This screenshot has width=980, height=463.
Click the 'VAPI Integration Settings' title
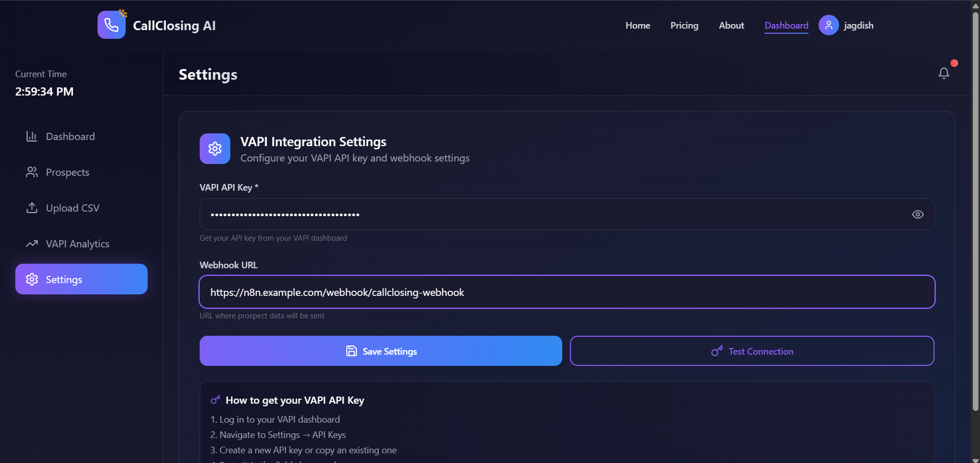point(314,142)
